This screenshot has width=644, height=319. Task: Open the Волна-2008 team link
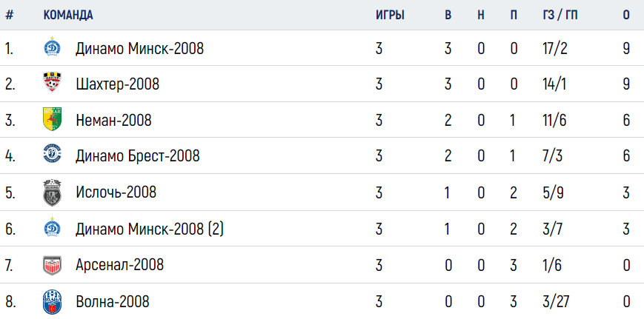(113, 302)
